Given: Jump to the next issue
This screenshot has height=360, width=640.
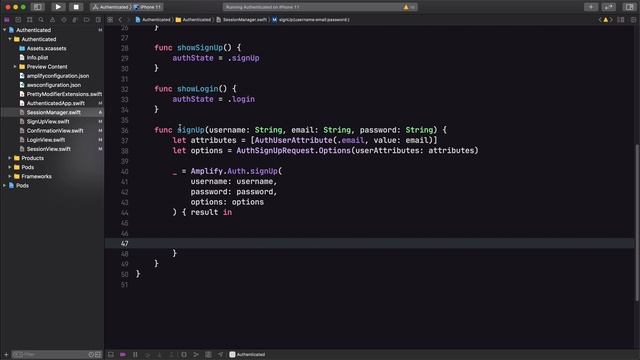Looking at the screenshot, I should point(611,20).
